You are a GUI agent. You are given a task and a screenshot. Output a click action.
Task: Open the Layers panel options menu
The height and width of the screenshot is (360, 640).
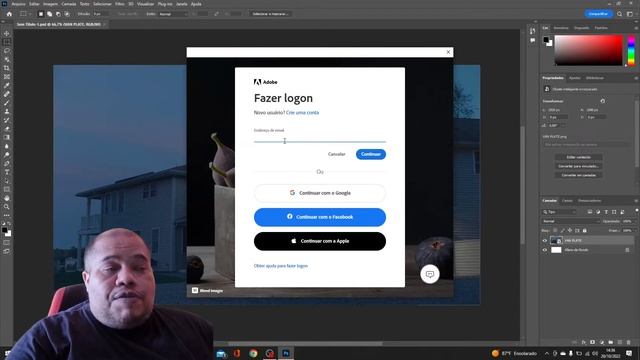[636, 201]
